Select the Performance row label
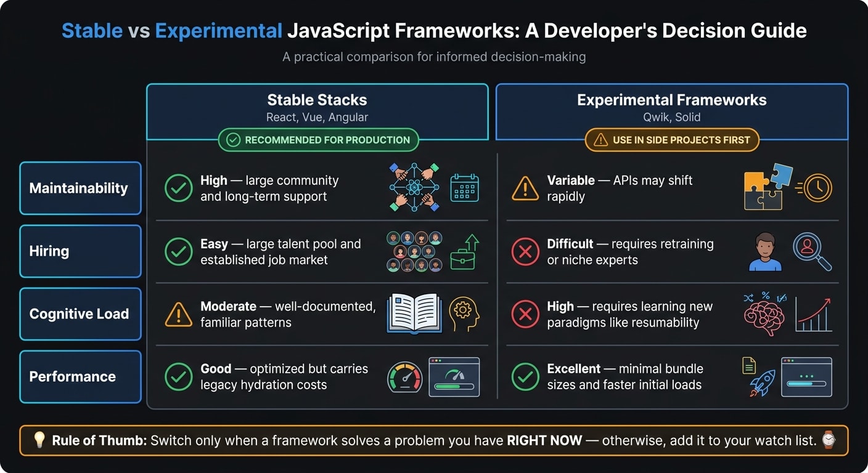The image size is (868, 473). pos(81,376)
